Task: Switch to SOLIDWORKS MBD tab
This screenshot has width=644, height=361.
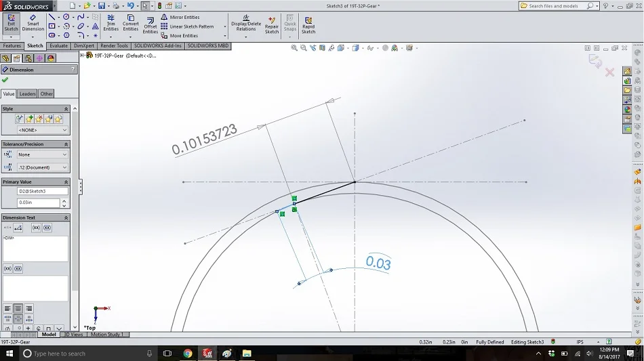Action: pyautogui.click(x=208, y=46)
